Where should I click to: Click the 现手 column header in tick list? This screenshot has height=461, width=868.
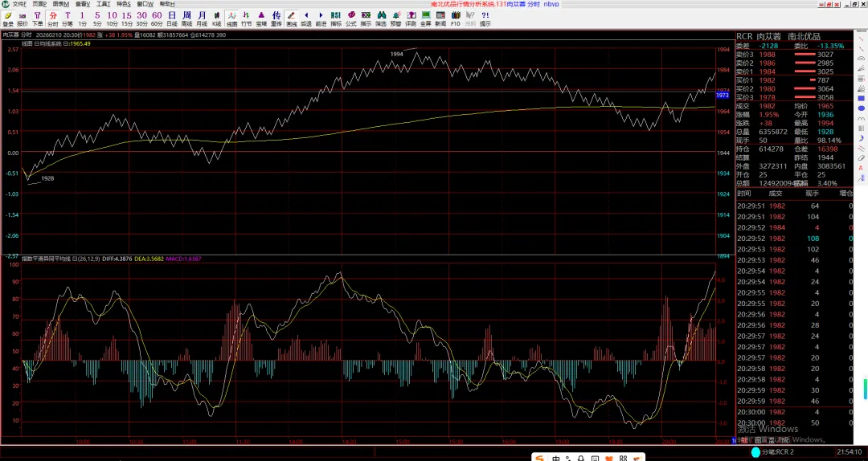(812, 193)
